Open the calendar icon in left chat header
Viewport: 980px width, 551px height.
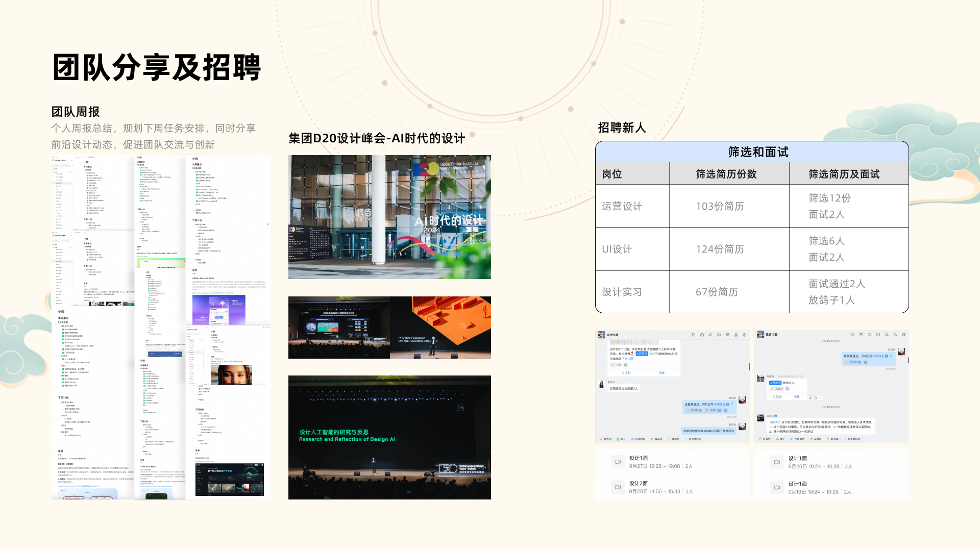702,335
